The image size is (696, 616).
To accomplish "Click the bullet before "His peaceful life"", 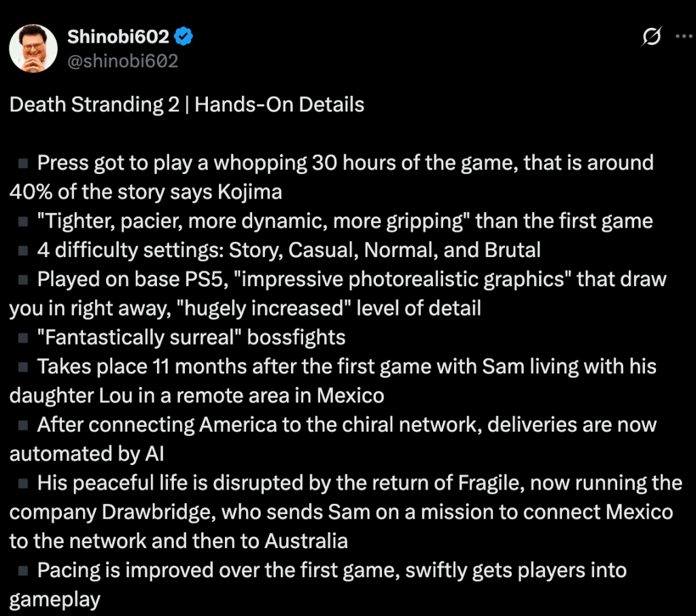I will pos(22,483).
